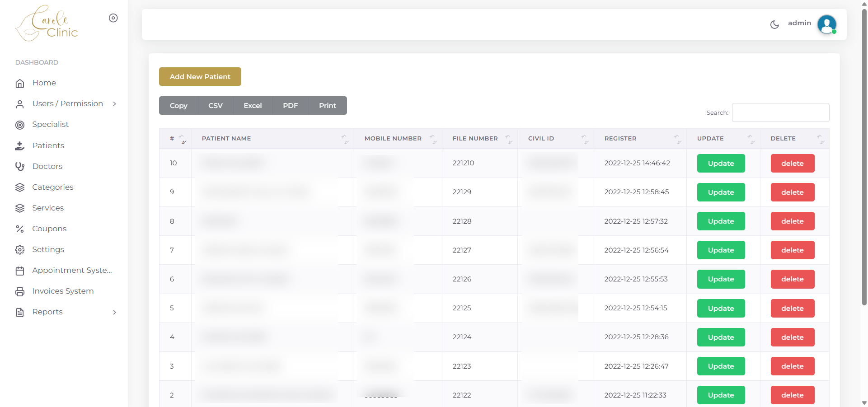Expand the Reports submenu chevron
Screen dimensions: 868x407
pos(115,312)
